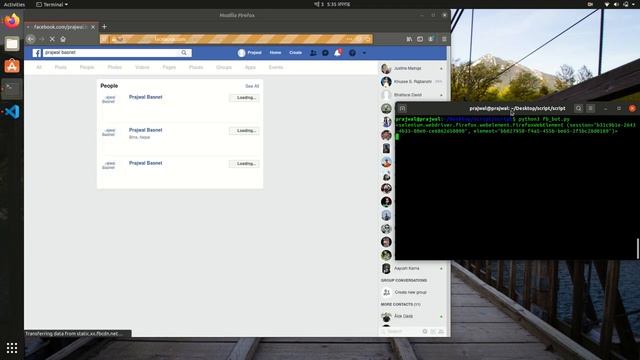
Task: Open chat with Bhattarai David contact
Action: [x=412, y=95]
